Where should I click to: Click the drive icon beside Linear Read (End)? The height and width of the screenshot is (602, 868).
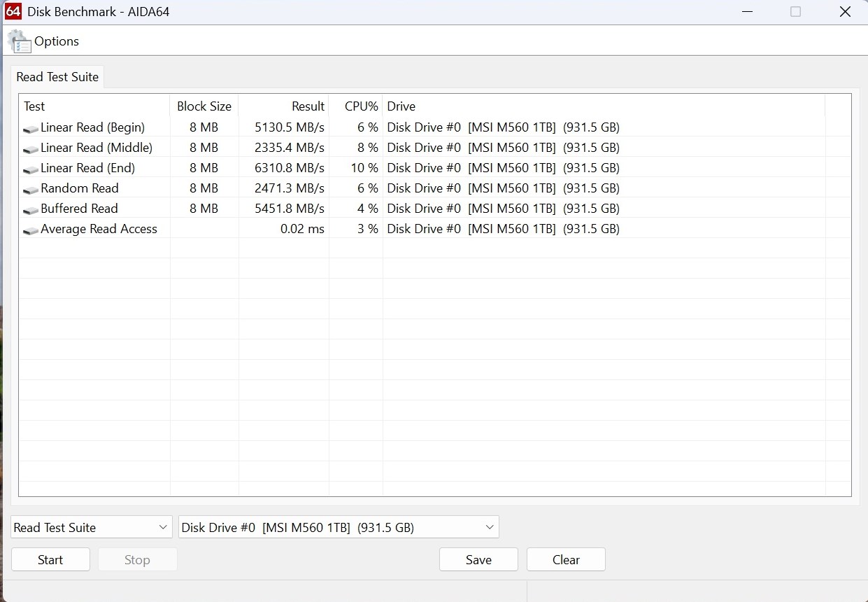click(x=31, y=169)
